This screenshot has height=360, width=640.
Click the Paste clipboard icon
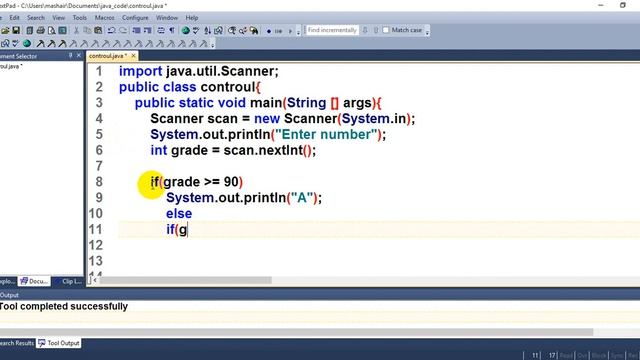[x=98, y=31]
